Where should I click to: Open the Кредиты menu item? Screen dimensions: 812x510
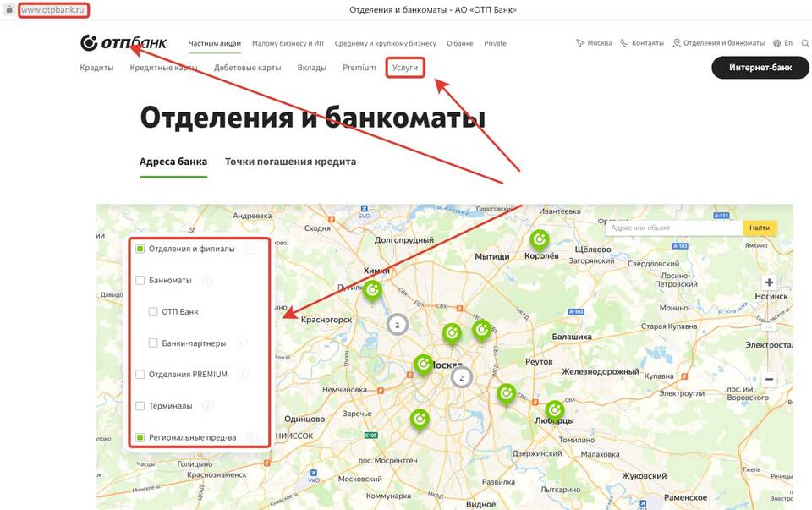point(96,68)
